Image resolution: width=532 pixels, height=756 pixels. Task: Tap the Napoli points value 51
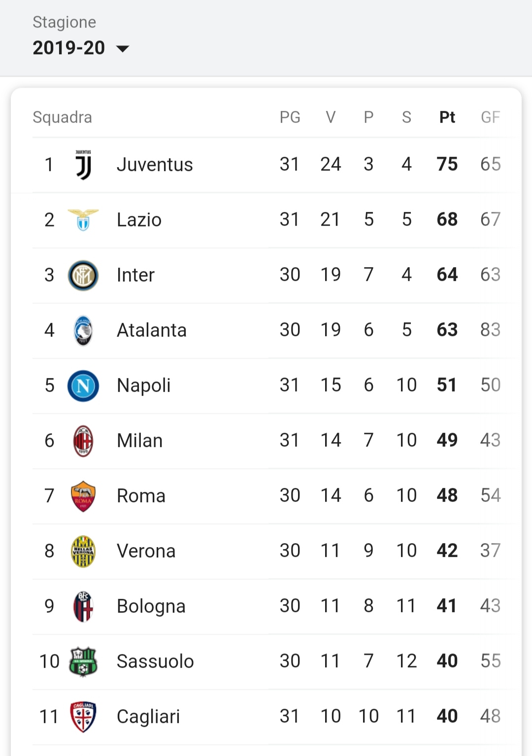coord(447,385)
